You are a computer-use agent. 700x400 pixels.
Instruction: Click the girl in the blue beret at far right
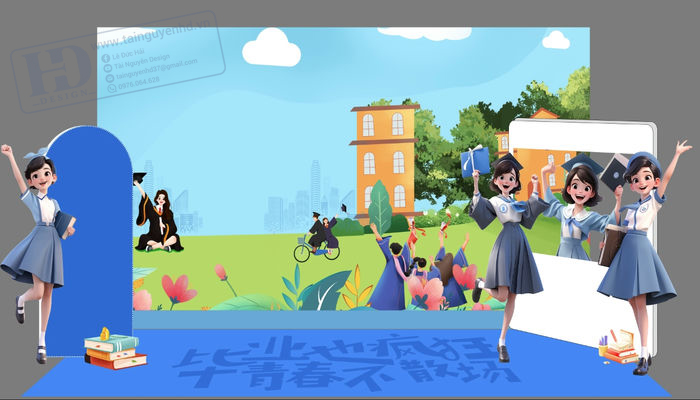(x=645, y=257)
